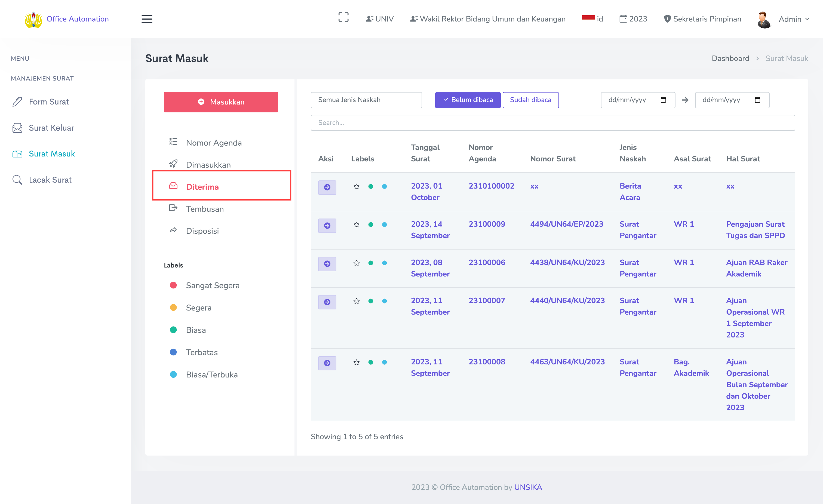Open action arrow for agenda 23100009

tap(327, 225)
